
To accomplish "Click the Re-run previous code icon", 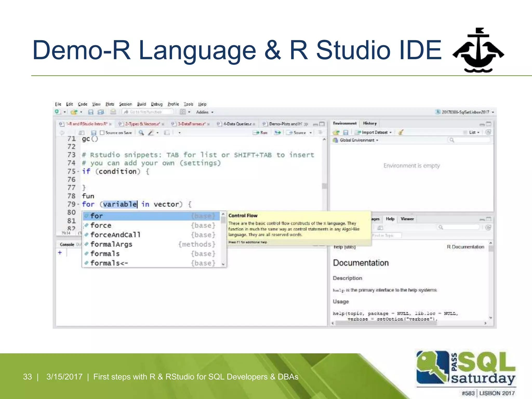I will [278, 132].
